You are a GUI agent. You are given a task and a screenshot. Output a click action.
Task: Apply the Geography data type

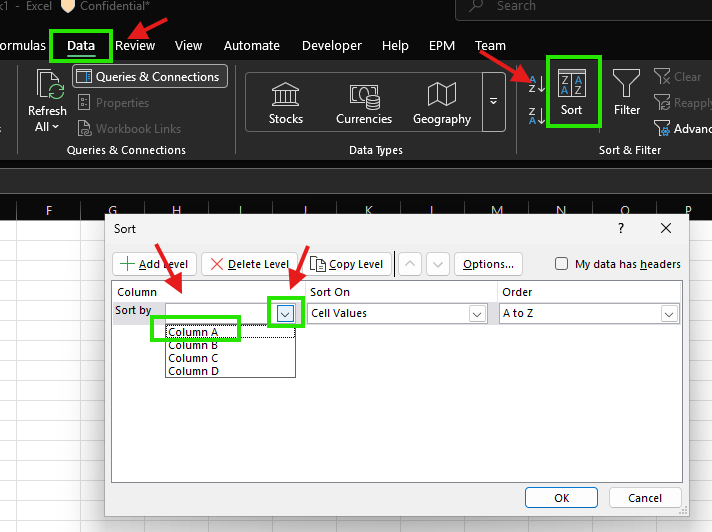(x=442, y=103)
